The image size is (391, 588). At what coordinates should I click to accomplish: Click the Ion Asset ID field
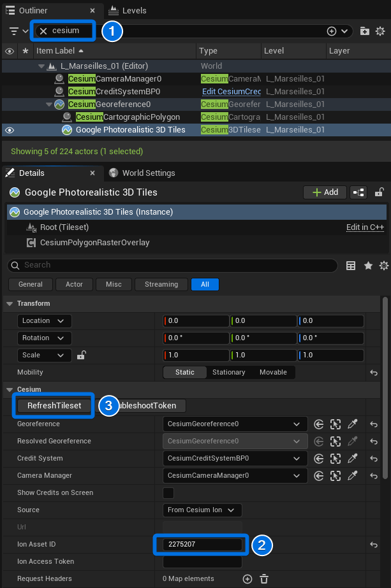click(202, 544)
